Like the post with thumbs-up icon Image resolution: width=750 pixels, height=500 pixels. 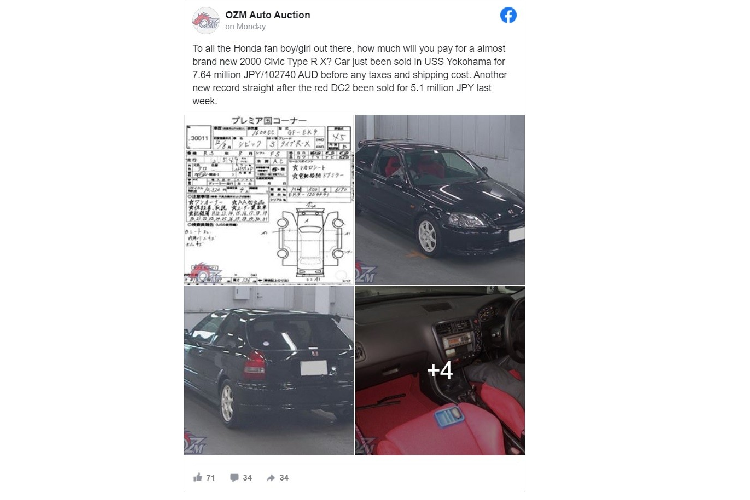pyautogui.click(x=198, y=477)
